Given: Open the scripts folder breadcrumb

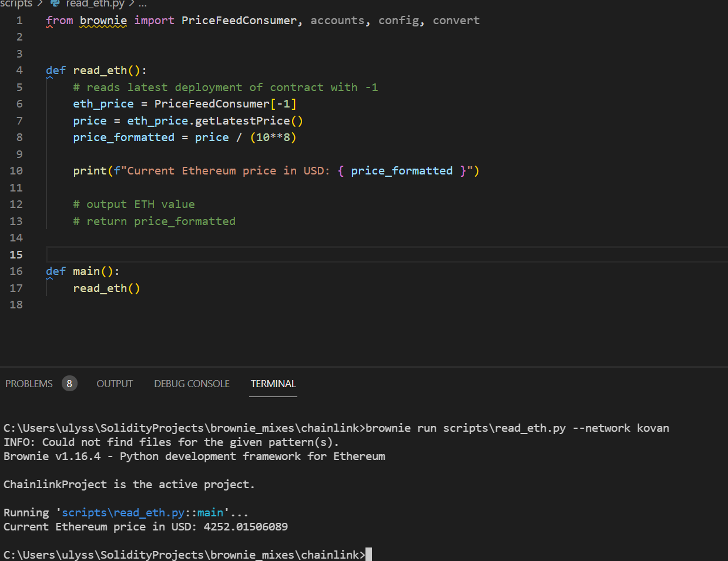Looking at the screenshot, I should 16,4.
